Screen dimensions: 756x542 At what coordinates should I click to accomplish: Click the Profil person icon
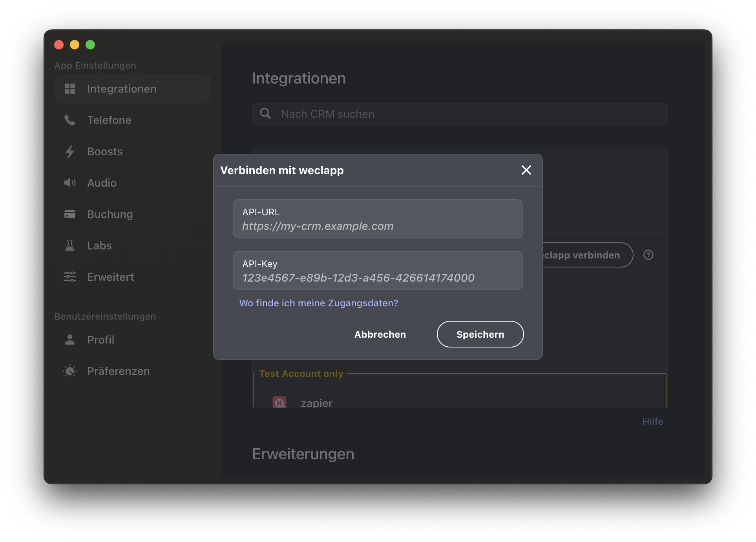point(70,340)
